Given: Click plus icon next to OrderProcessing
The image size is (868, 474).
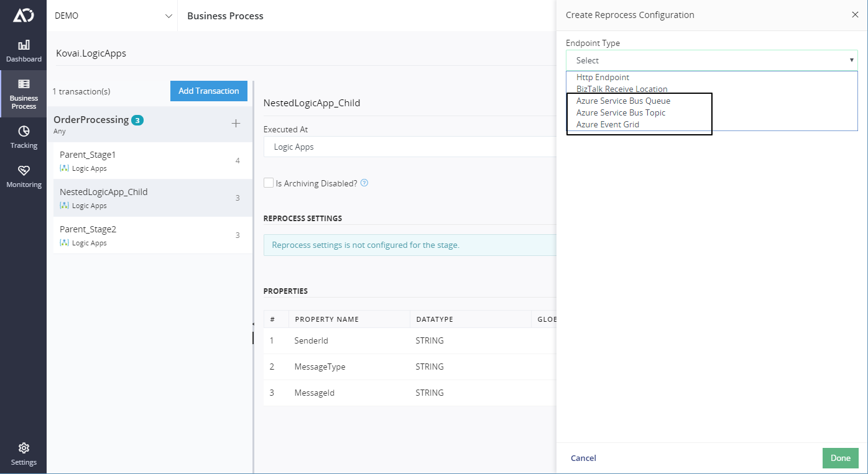Looking at the screenshot, I should (236, 124).
